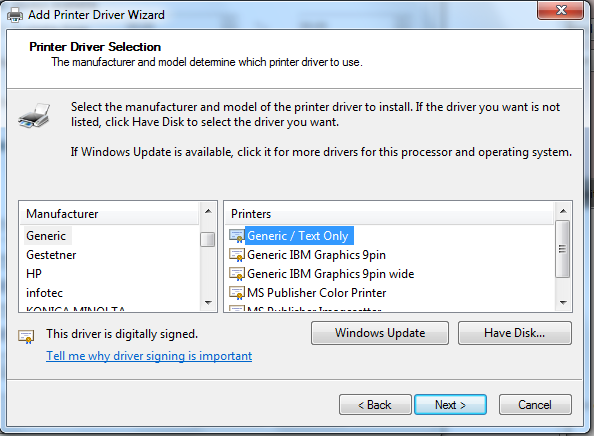Click the digitally signed certificate icon
This screenshot has width=594, height=436.
[26, 336]
